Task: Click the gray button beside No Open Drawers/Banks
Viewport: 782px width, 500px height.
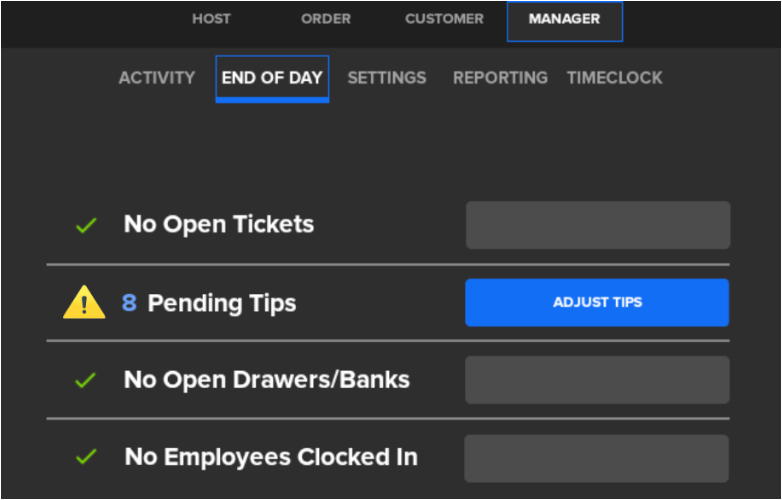Action: pyautogui.click(x=597, y=380)
